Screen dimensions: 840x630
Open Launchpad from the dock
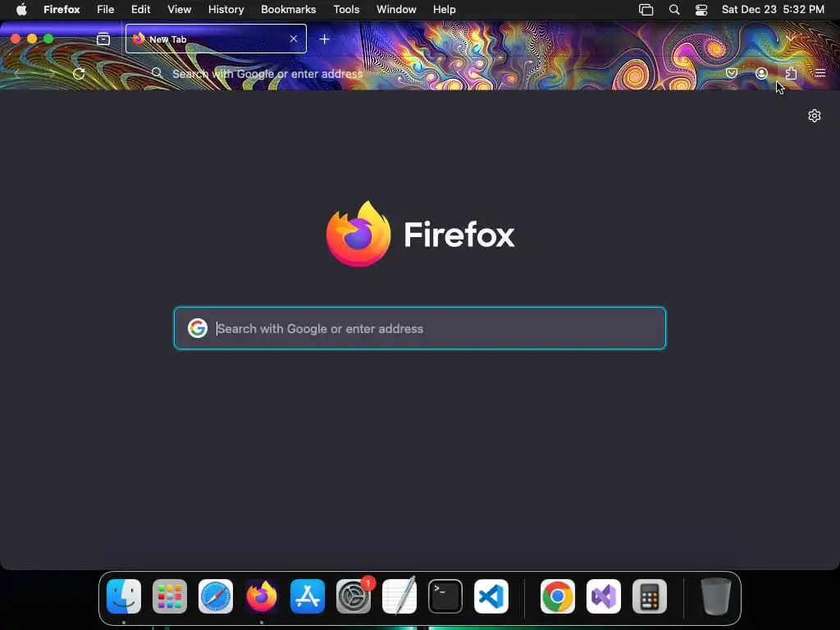[170, 596]
